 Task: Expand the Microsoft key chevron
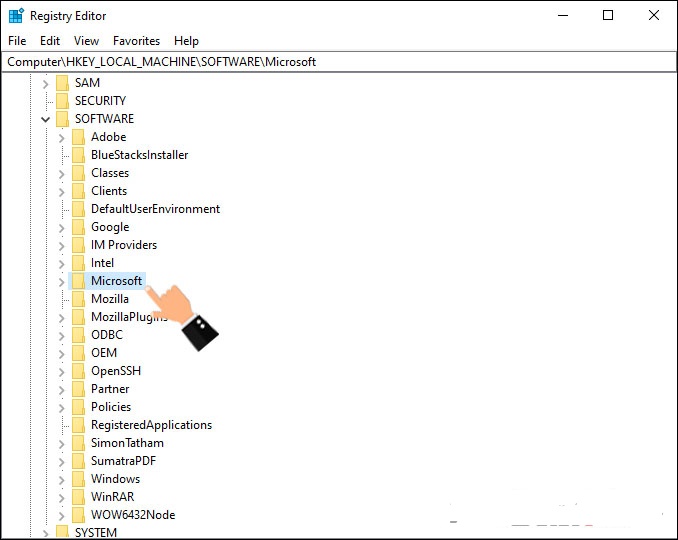(61, 282)
